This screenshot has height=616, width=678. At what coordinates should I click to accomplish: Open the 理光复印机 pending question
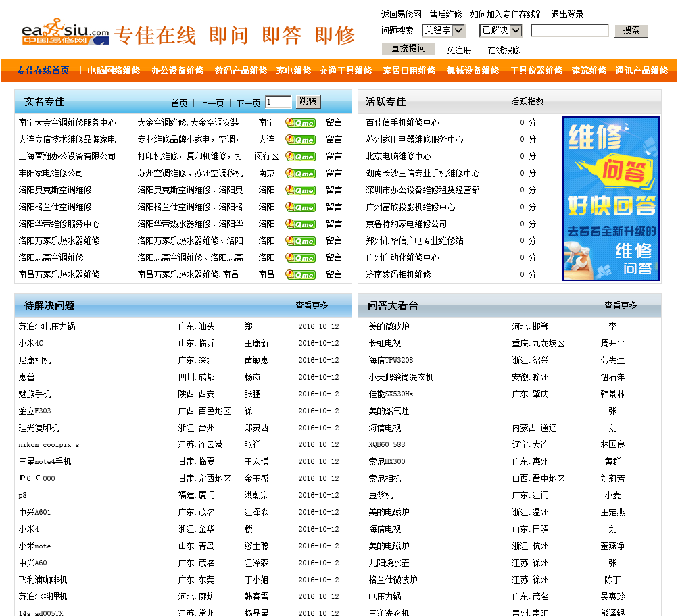pos(39,428)
